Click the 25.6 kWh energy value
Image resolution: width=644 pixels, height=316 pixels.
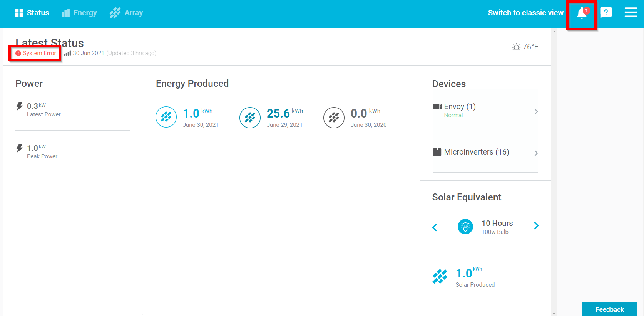[x=285, y=113]
